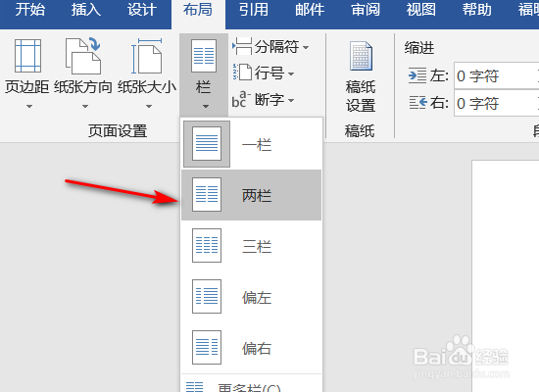Viewport: 539px width, 392px height.
Task: Click the 行号 line numbers icon
Action: point(242,73)
